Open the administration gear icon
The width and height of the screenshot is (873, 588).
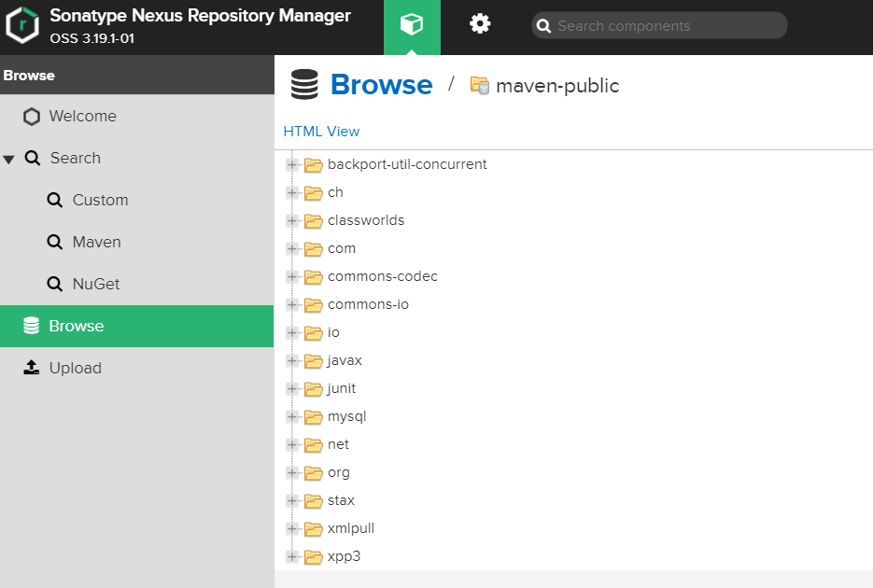pos(480,24)
